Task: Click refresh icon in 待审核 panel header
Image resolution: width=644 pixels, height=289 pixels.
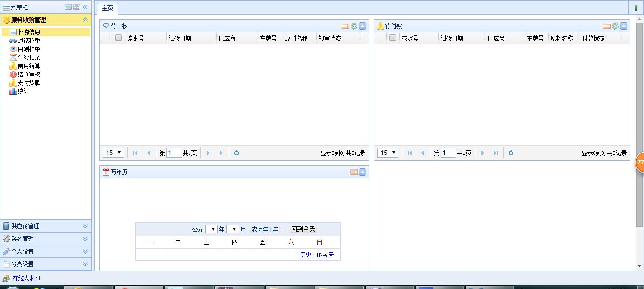Action: [x=354, y=26]
